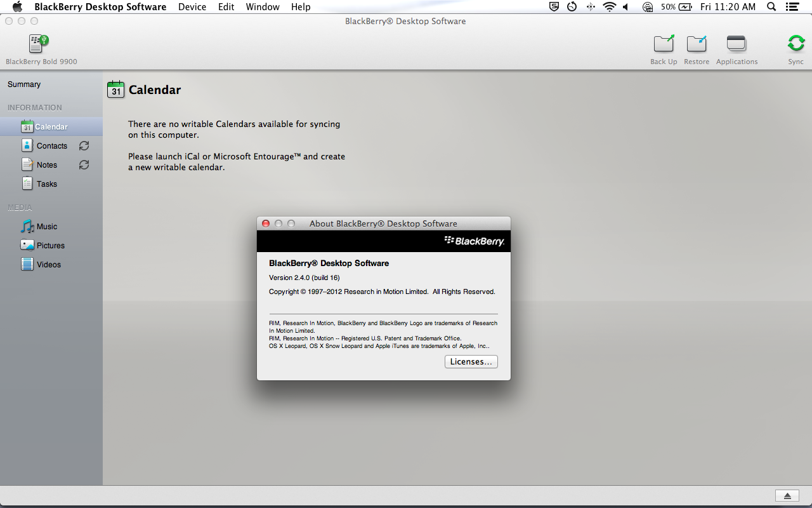Click the battery 50% indicator
This screenshot has width=812, height=508.
pos(677,7)
